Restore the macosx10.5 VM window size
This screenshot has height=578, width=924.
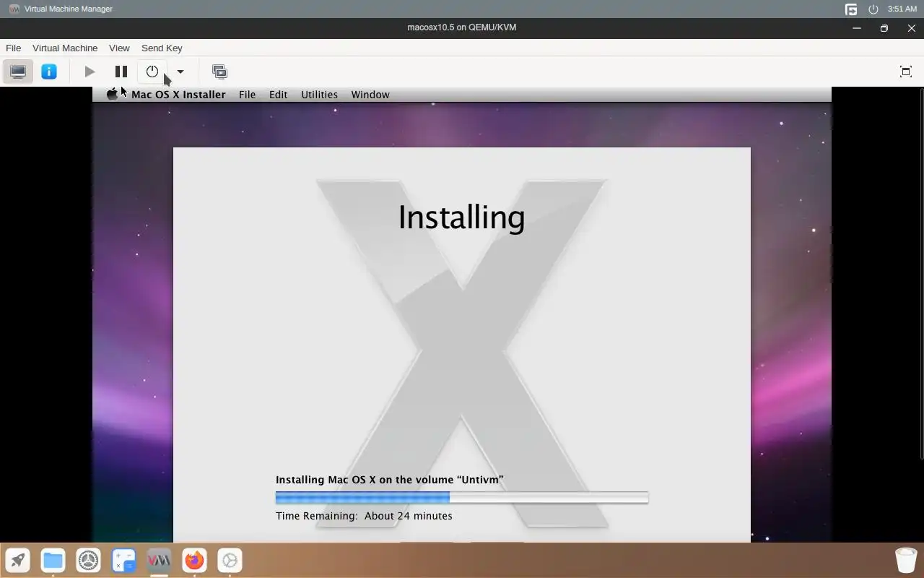(x=884, y=27)
